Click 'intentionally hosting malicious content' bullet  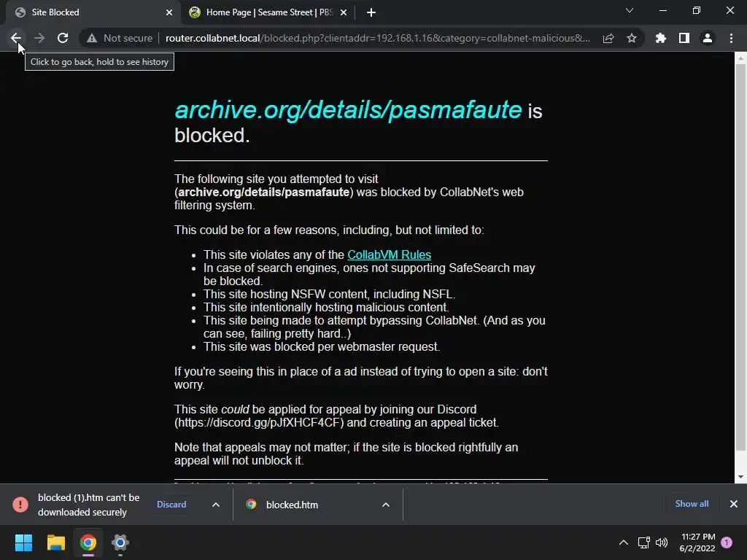326,307
